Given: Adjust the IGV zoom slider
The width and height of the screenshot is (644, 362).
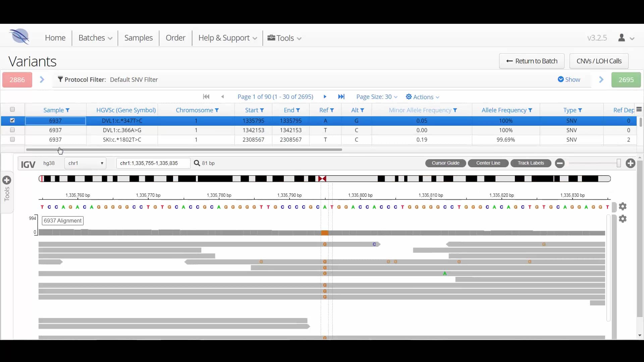Looking at the screenshot, I should [618, 163].
